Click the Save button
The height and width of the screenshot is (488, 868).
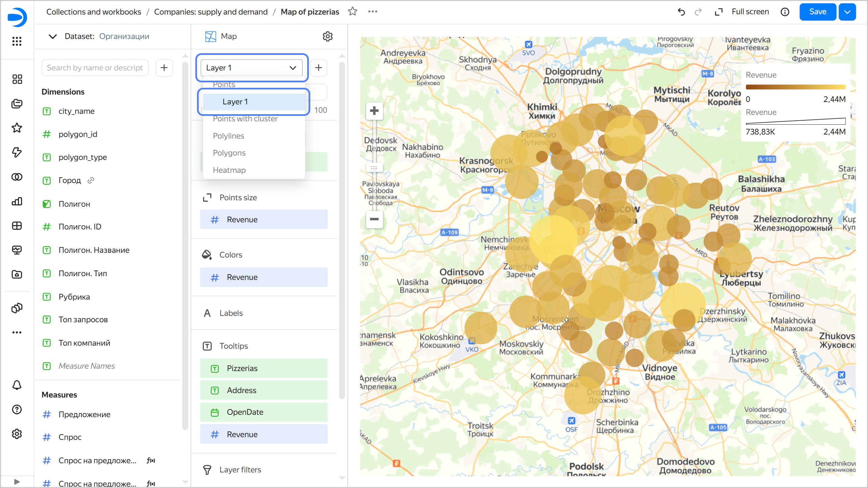817,12
